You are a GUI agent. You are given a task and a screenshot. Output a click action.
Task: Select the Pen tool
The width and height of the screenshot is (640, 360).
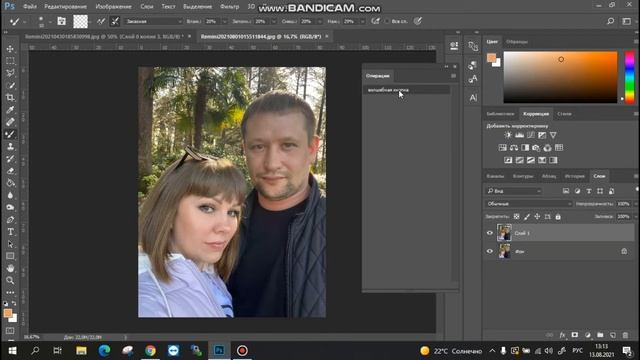10,220
